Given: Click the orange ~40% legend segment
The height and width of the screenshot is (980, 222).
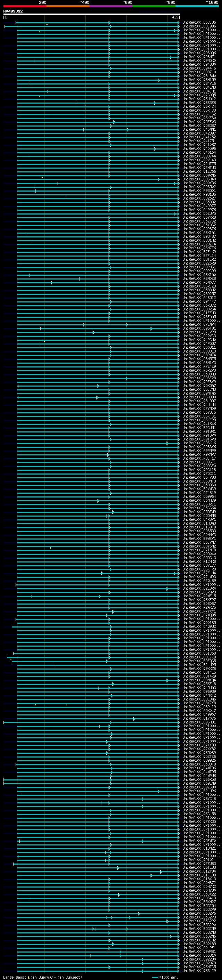Looking at the screenshot, I should click(68, 6).
